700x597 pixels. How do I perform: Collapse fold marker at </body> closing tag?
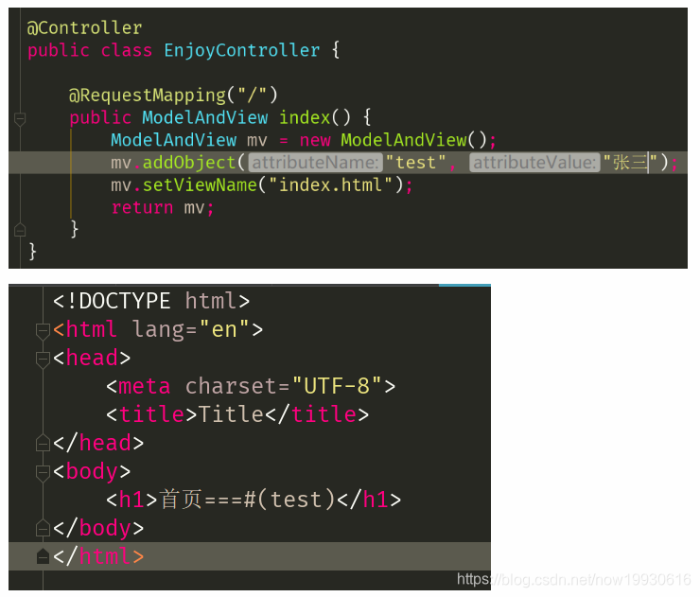click(x=43, y=527)
